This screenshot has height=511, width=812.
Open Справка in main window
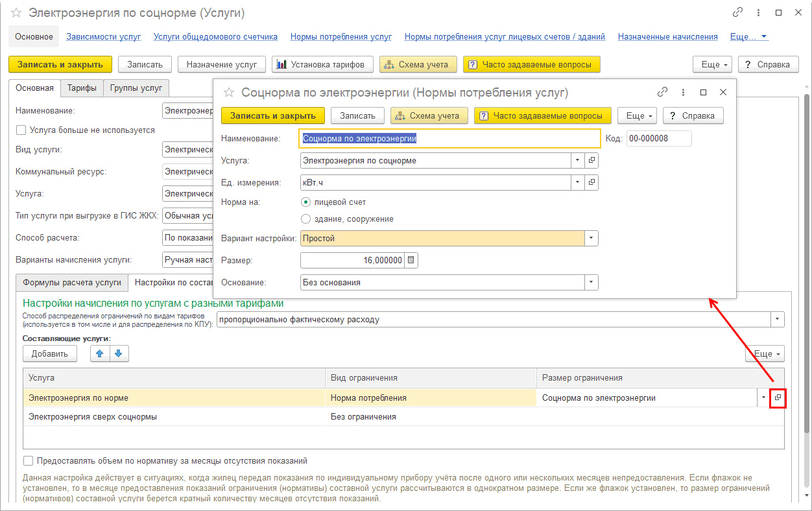tap(769, 64)
